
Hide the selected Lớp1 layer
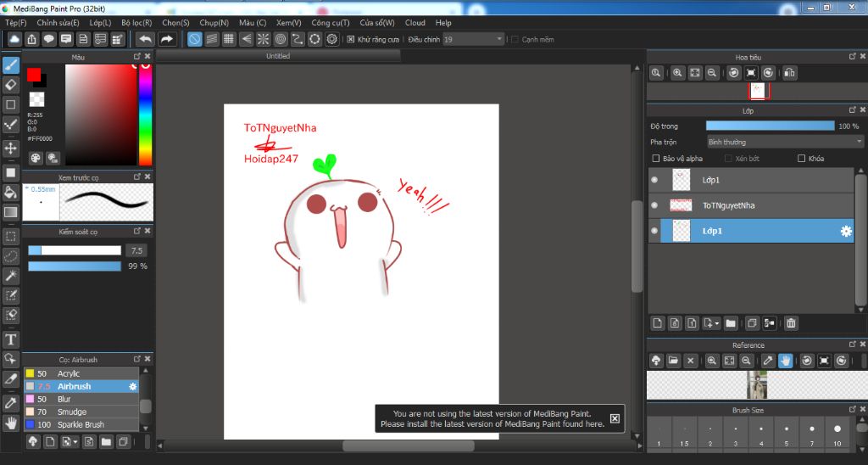point(654,231)
